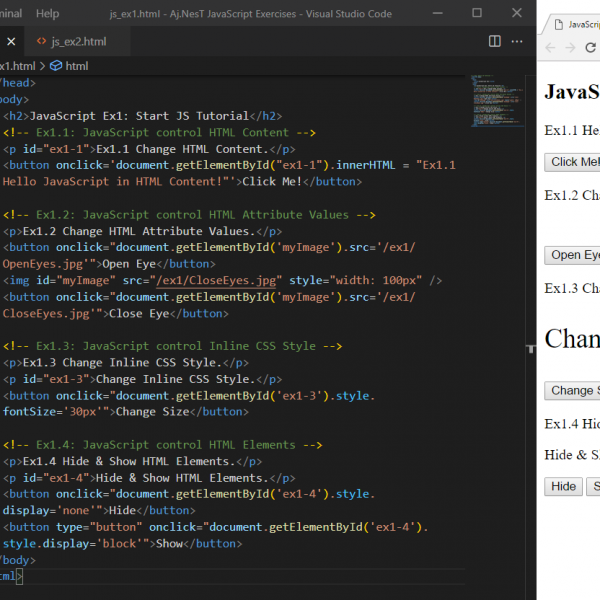Reload the page in the browser
This screenshot has width=600, height=600.
coord(591,47)
